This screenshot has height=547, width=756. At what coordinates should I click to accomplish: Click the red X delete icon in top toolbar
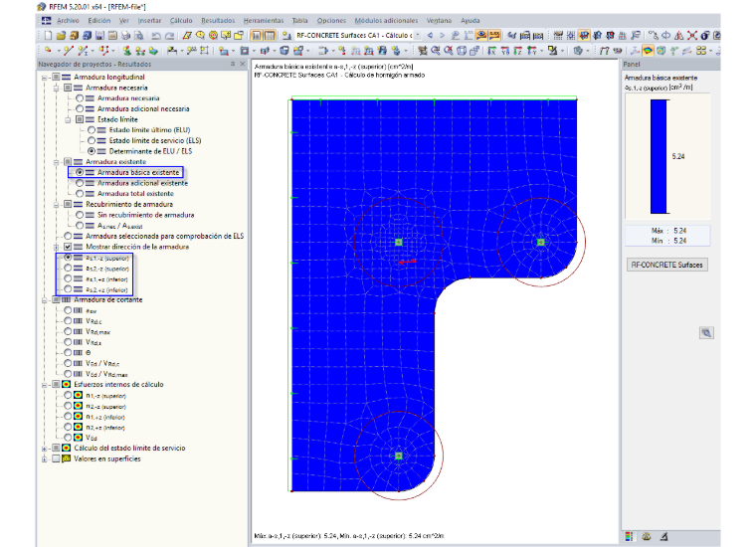[x=692, y=35]
